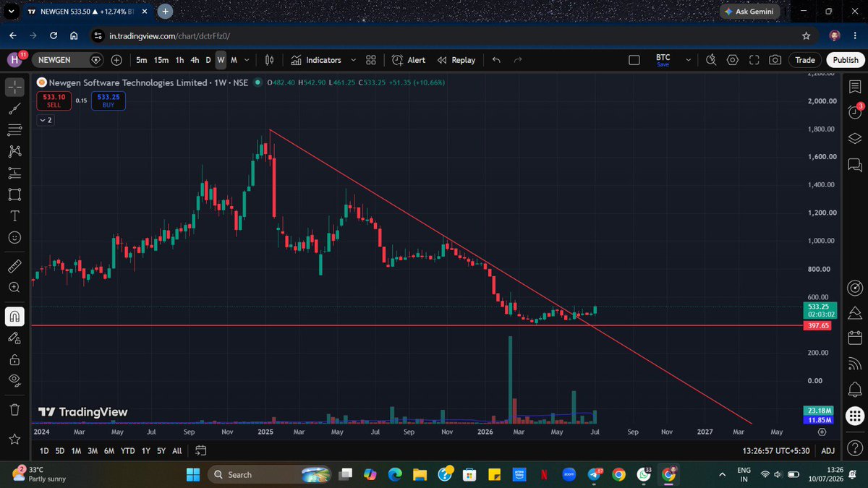
Task: Open the emoji icons tool
Action: click(x=14, y=236)
